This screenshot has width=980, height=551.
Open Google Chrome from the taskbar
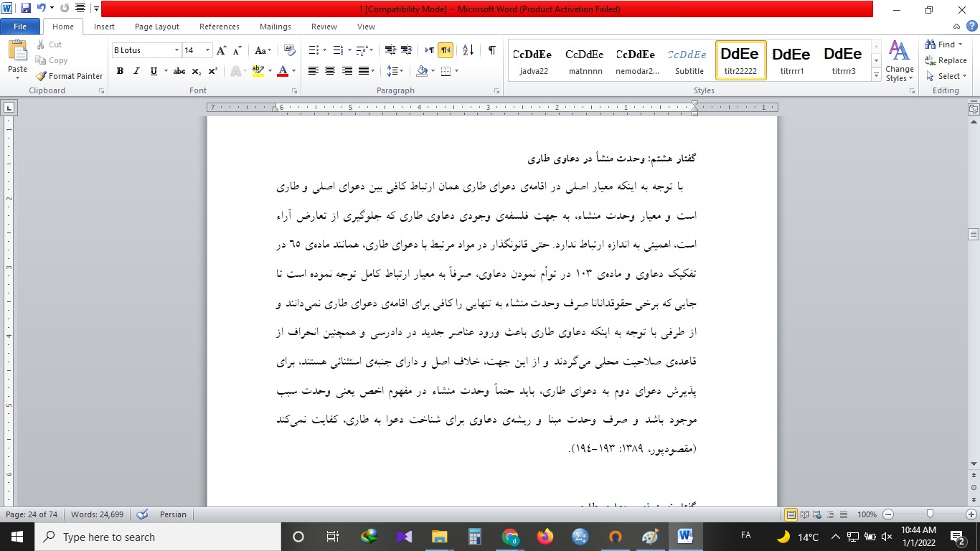point(509,536)
